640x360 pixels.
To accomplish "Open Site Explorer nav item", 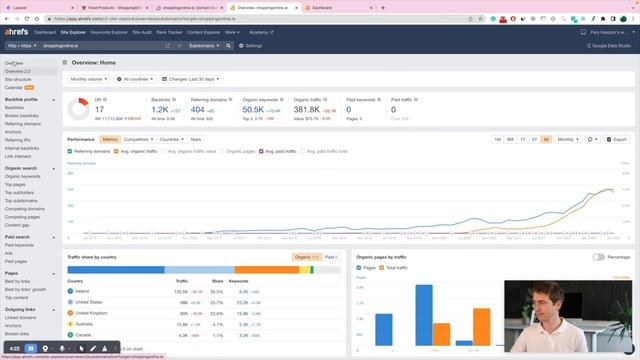I will 73,32.
